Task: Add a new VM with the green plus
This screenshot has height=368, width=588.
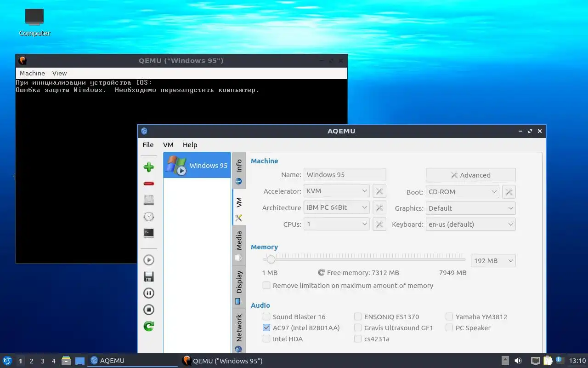Action: click(x=149, y=167)
